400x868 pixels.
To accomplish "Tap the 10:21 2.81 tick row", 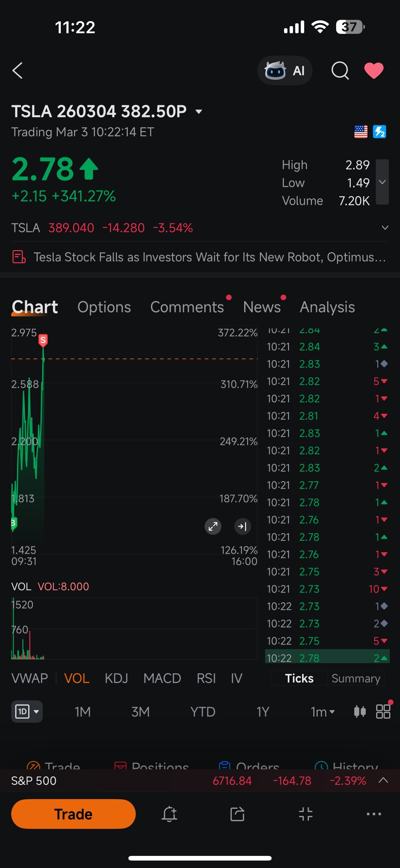I will pos(327,416).
